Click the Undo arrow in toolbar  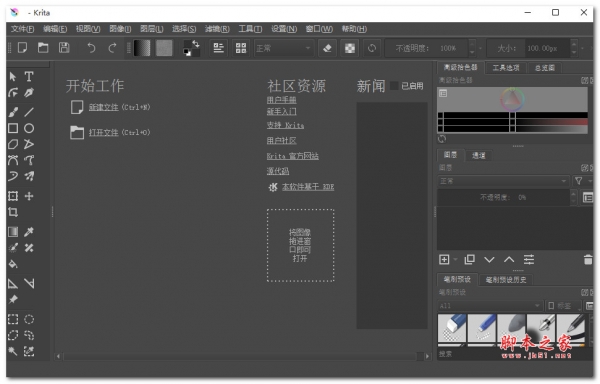pos(91,48)
